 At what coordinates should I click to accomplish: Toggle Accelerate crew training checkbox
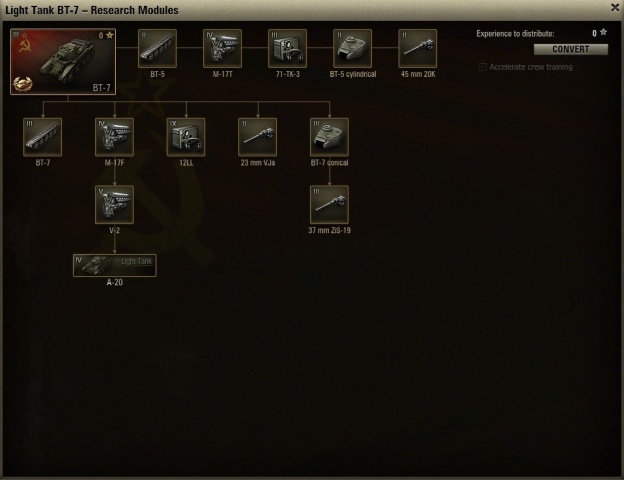[x=483, y=67]
